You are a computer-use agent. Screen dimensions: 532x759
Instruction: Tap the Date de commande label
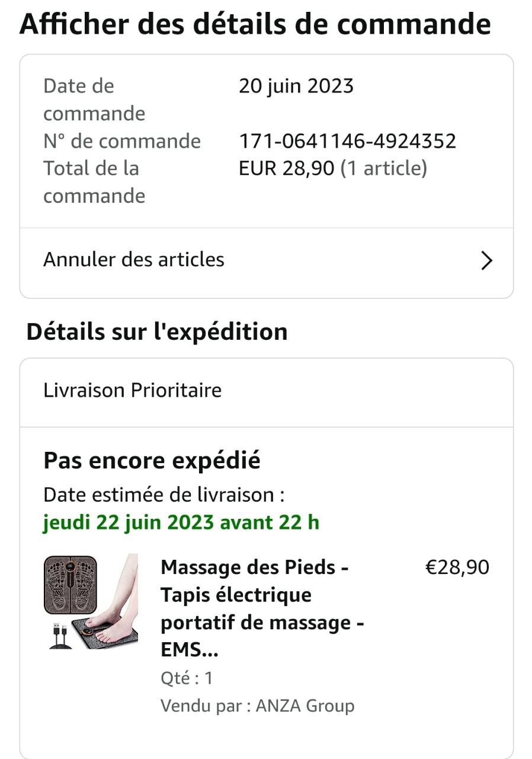94,100
